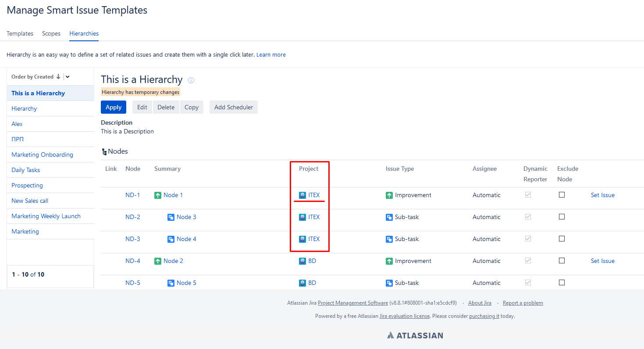The image size is (644, 349).
Task: Click ITEX project avatar in ND-1 row
Action: [x=302, y=195]
